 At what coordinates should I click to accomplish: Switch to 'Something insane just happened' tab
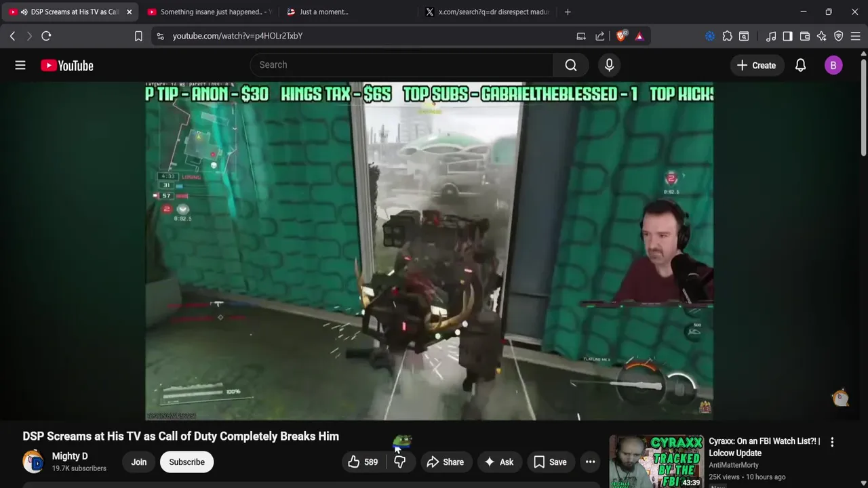click(210, 12)
